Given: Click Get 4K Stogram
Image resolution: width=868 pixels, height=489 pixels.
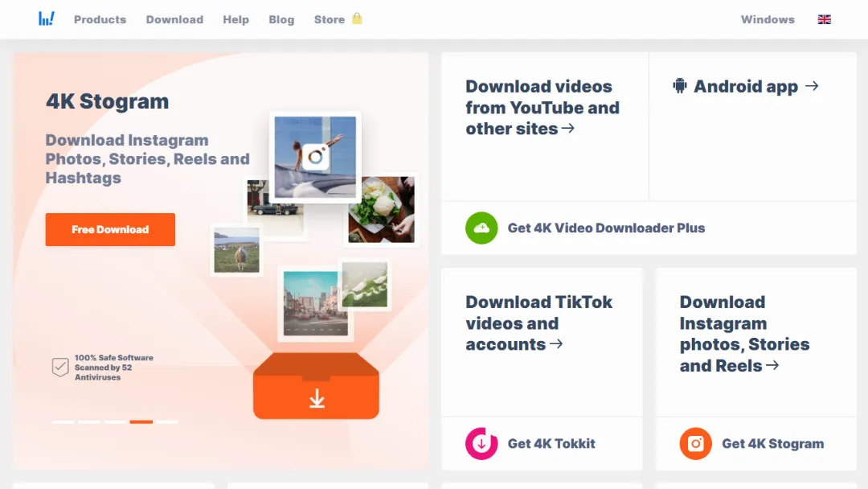Looking at the screenshot, I should 773,444.
